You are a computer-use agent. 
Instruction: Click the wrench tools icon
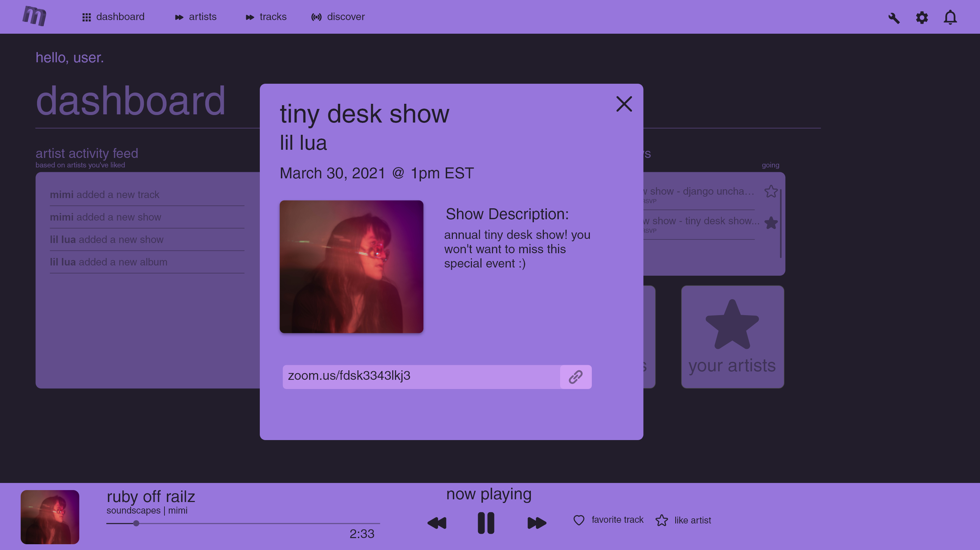click(x=894, y=18)
